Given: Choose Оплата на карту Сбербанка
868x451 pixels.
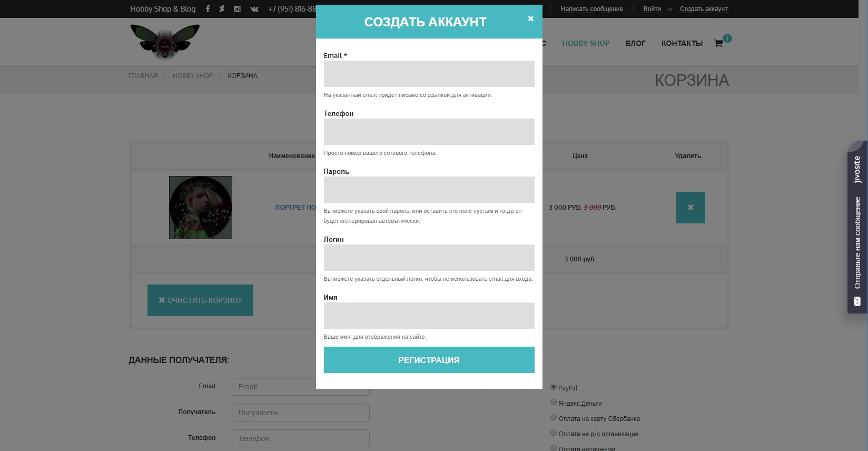Looking at the screenshot, I should pos(554,418).
